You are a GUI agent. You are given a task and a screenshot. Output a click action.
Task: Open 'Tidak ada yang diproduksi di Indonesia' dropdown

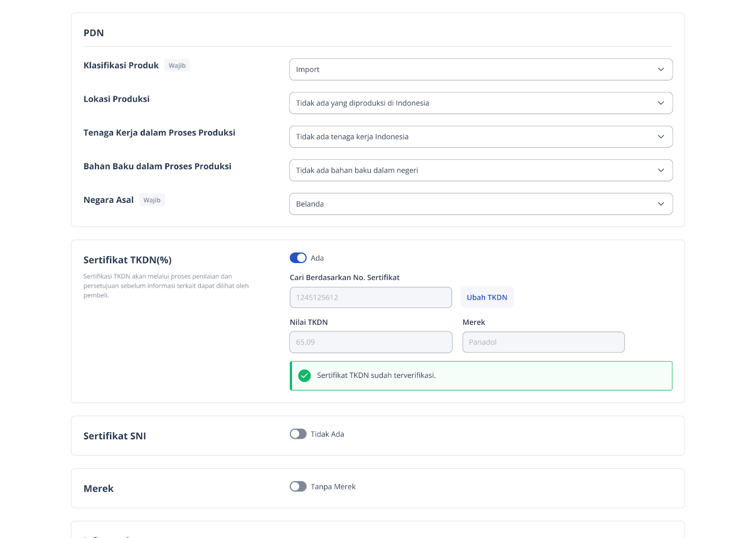[472, 103]
